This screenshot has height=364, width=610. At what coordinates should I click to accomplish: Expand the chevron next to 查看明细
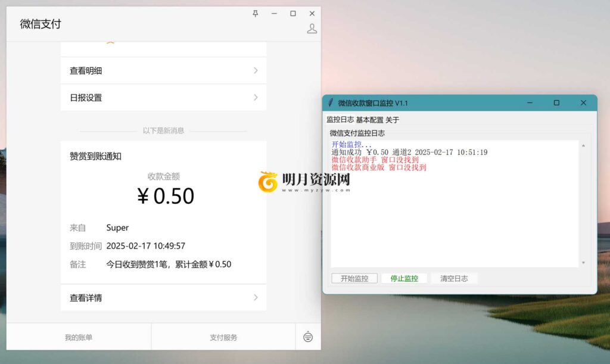click(x=256, y=70)
